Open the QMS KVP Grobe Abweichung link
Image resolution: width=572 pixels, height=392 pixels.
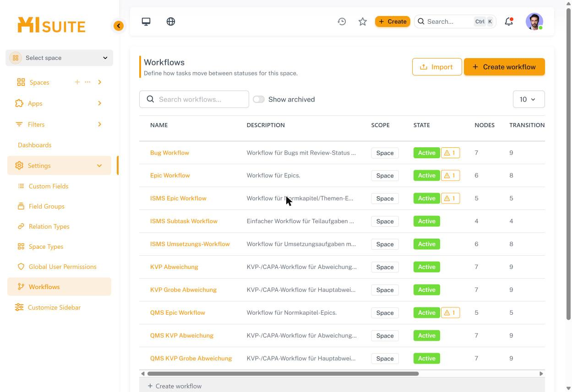click(x=191, y=359)
